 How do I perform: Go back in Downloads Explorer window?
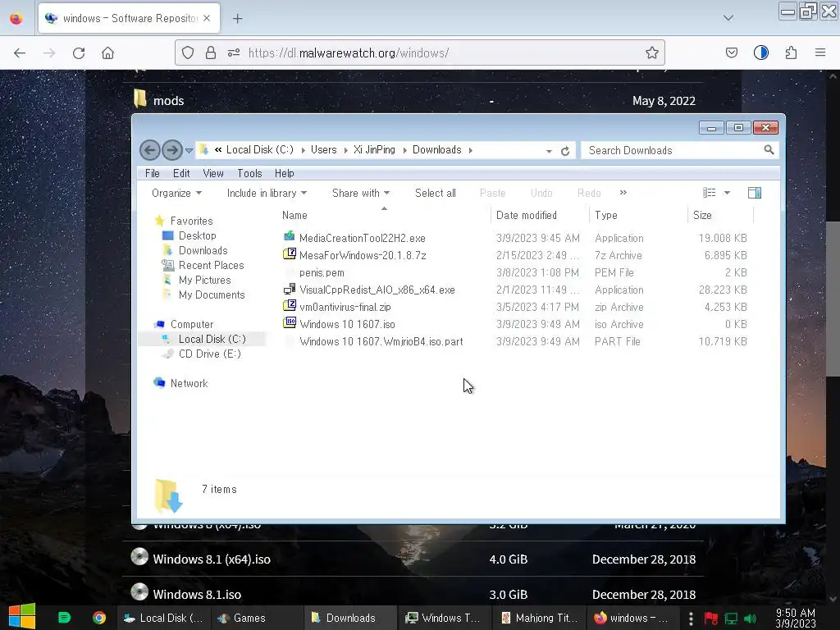150,150
